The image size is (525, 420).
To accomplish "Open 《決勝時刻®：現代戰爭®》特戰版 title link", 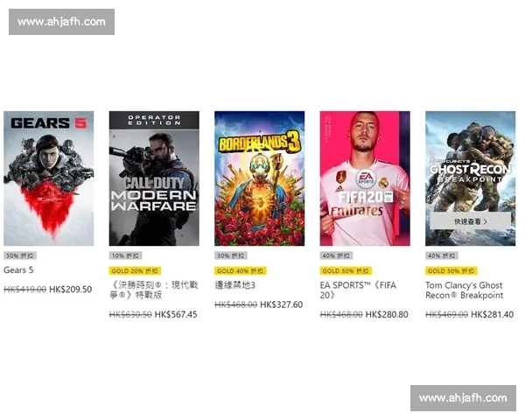I will (x=154, y=290).
